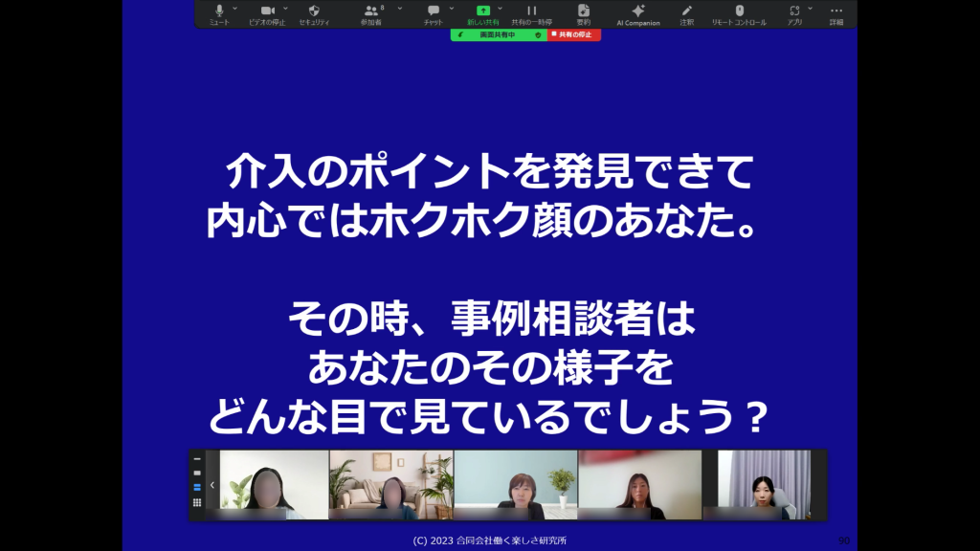Click the green Screen Sharing (画面共有中) indicator
This screenshot has width=980, height=551.
pyautogui.click(x=498, y=34)
